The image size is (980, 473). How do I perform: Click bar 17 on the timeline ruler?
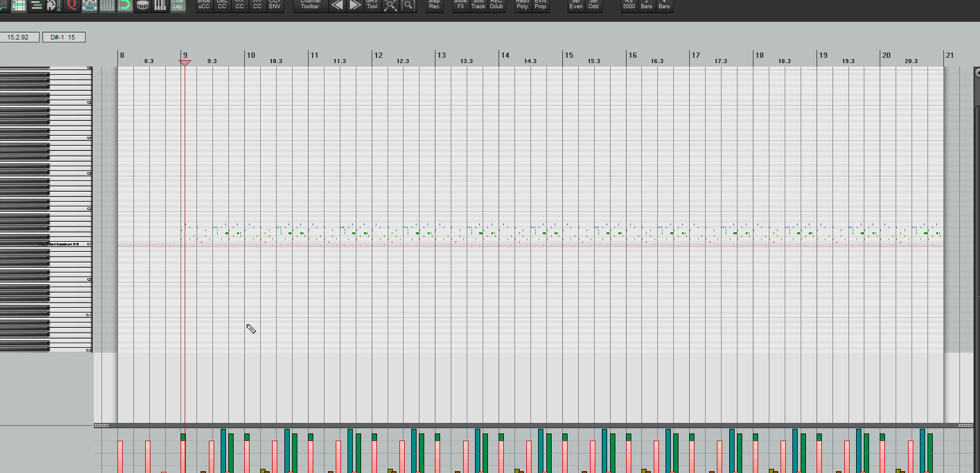point(696,55)
